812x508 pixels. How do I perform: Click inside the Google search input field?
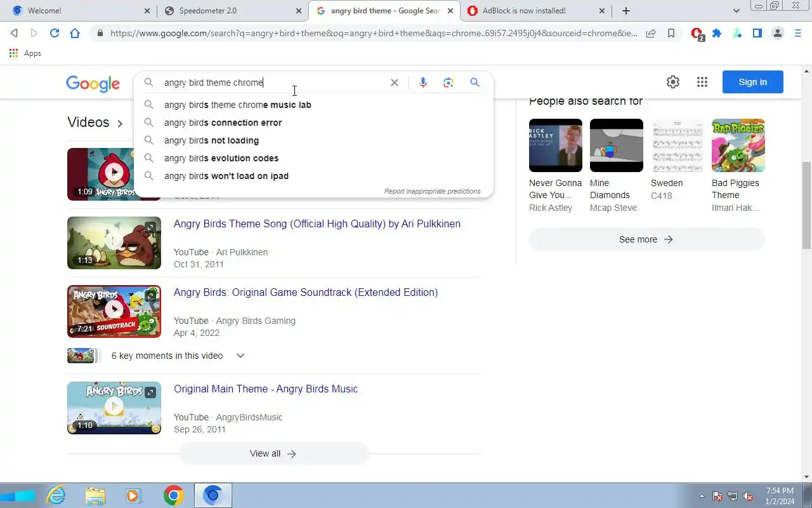(273, 83)
